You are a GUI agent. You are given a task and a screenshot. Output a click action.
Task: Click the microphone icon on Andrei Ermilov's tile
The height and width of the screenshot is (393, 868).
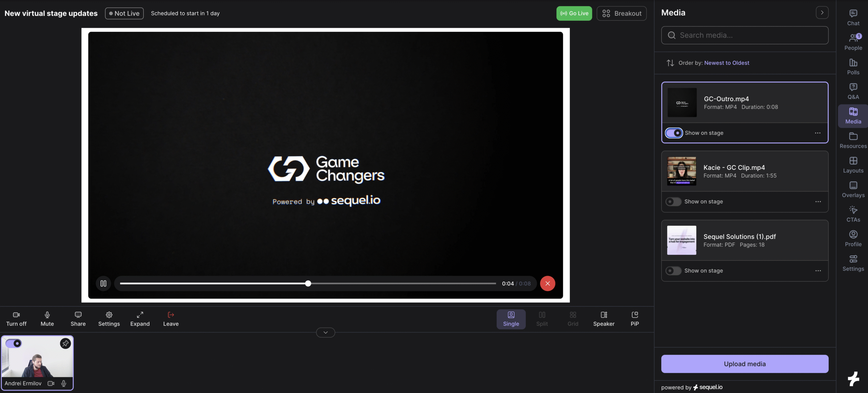[63, 384]
